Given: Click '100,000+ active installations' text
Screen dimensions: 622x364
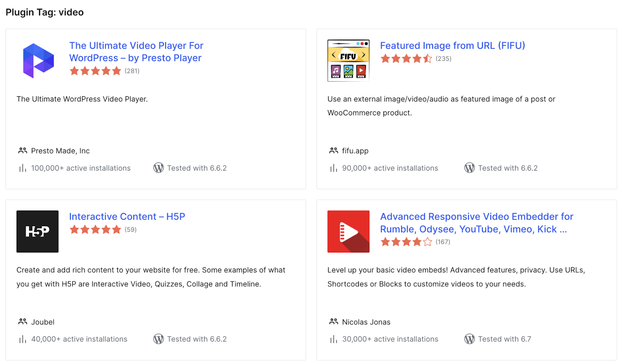Looking at the screenshot, I should pos(81,168).
